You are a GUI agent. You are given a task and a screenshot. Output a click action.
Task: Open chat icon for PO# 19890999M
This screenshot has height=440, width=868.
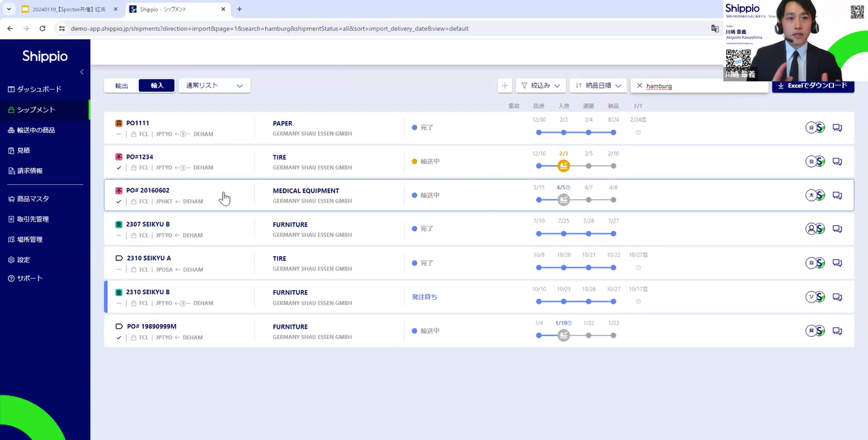coord(837,331)
